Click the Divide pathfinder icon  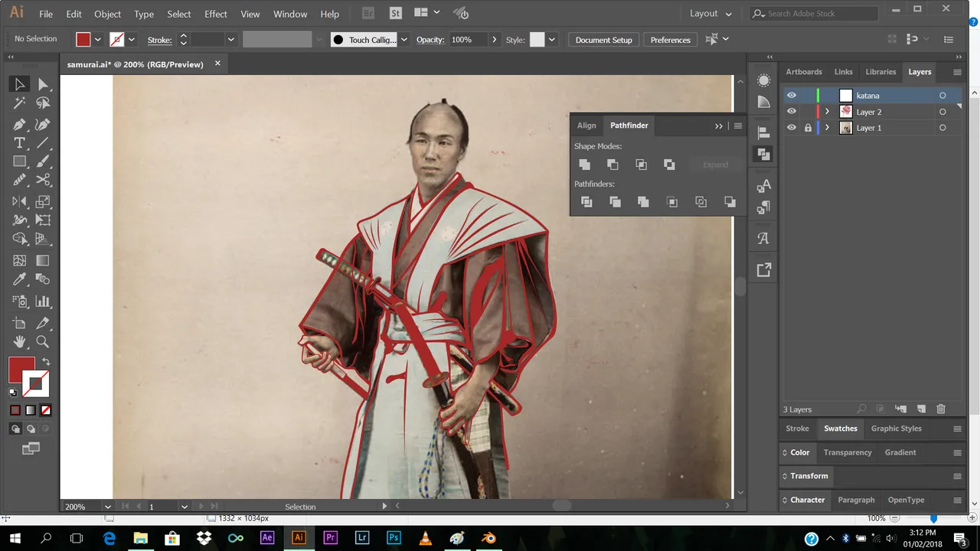(x=586, y=202)
